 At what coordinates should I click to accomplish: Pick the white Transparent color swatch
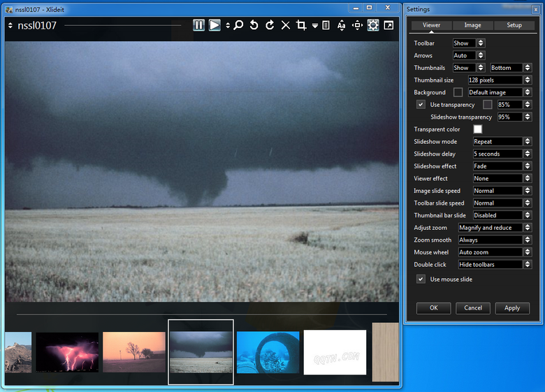click(478, 129)
